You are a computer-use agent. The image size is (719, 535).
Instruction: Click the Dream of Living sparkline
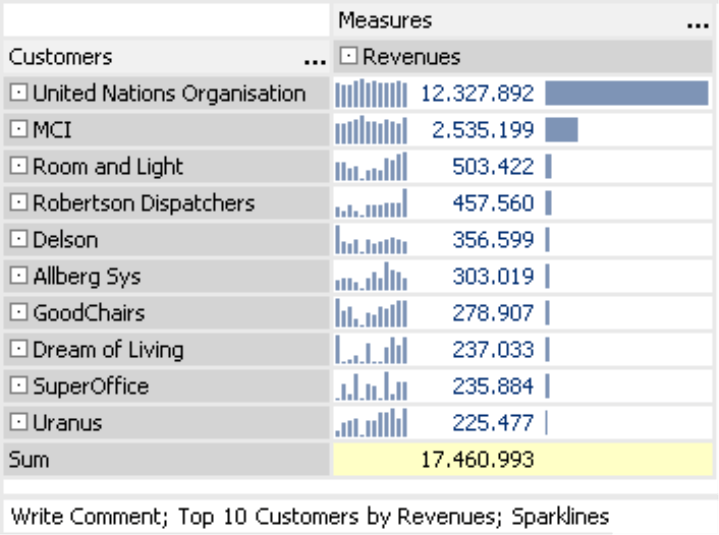pos(371,350)
